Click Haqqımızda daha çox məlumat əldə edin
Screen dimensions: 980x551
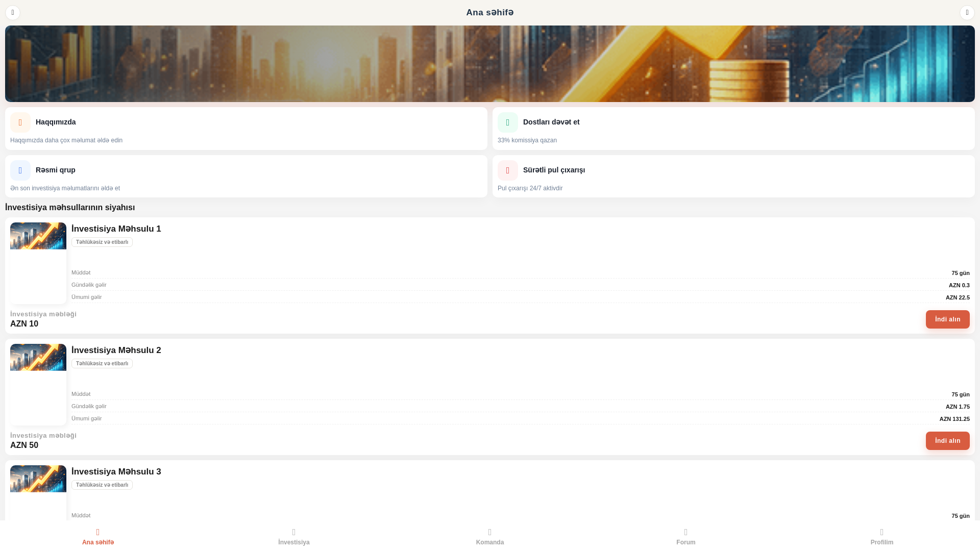(x=66, y=140)
